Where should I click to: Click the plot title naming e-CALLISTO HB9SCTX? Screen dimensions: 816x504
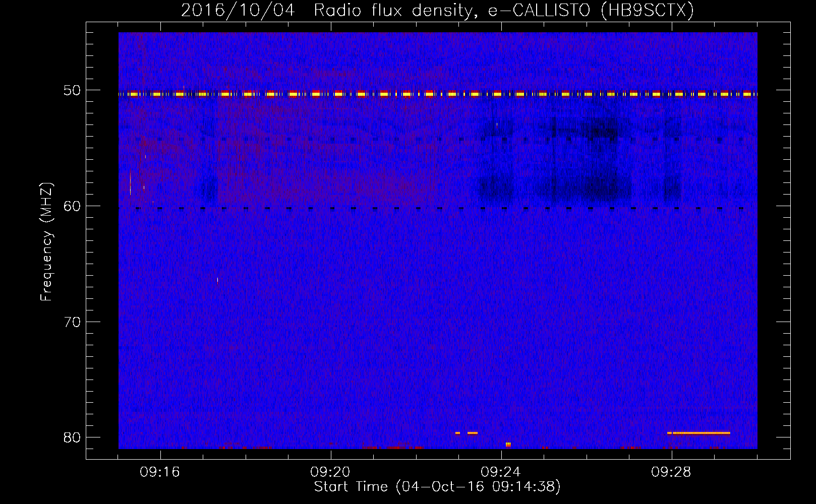pyautogui.click(x=437, y=10)
